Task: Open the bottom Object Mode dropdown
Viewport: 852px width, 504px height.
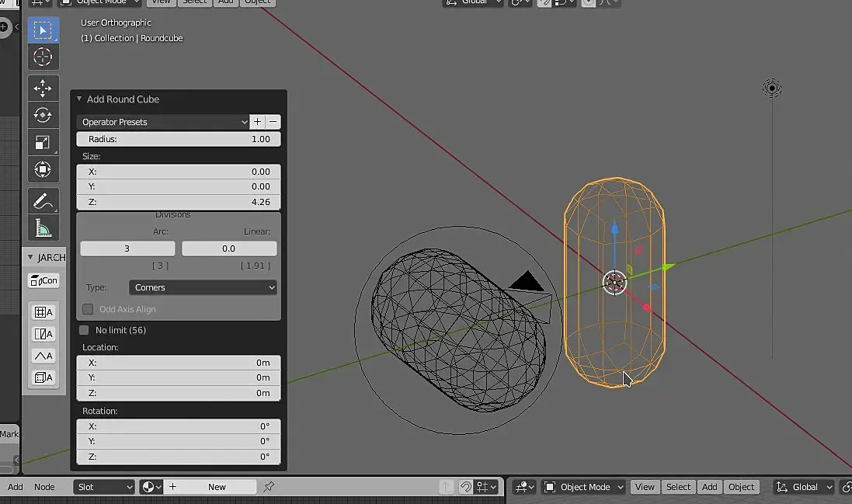Action: (583, 487)
